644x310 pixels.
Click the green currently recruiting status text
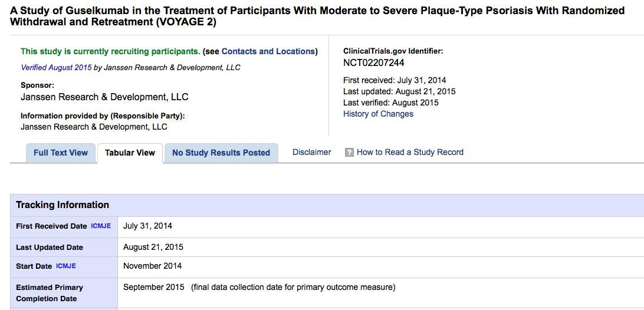(110, 51)
